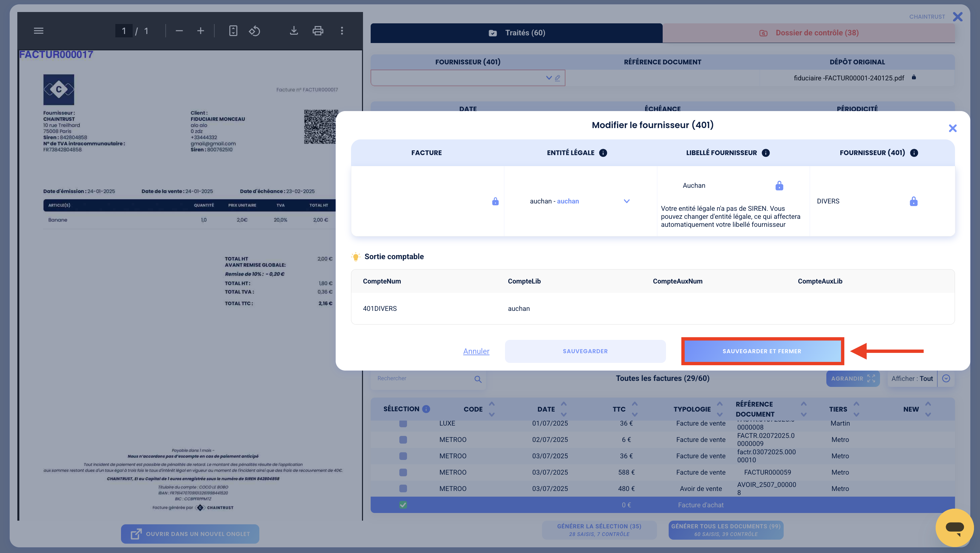Open the Afficher Tout dropdown arrow
The height and width of the screenshot is (553, 980).
point(946,379)
